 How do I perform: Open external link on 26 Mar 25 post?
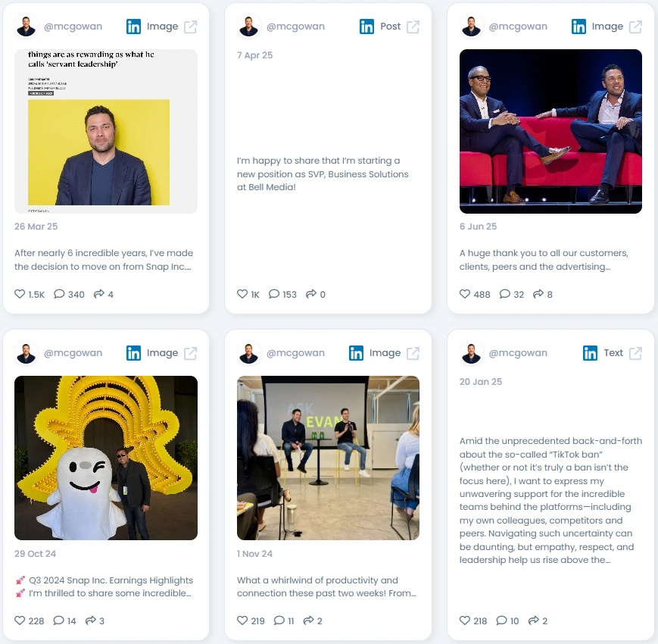[191, 27]
